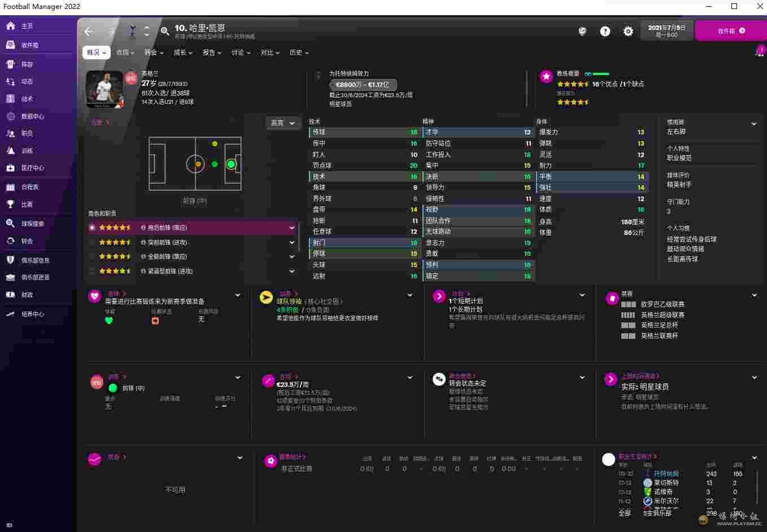The width and height of the screenshot is (767, 532).
Task: Select the 全能前锋 (策应) role radio button
Action: 92,256
